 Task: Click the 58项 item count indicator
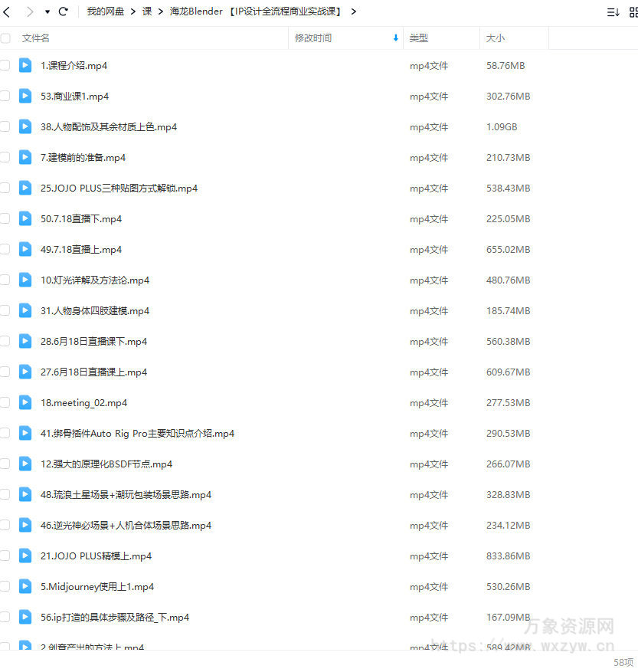[x=622, y=661]
